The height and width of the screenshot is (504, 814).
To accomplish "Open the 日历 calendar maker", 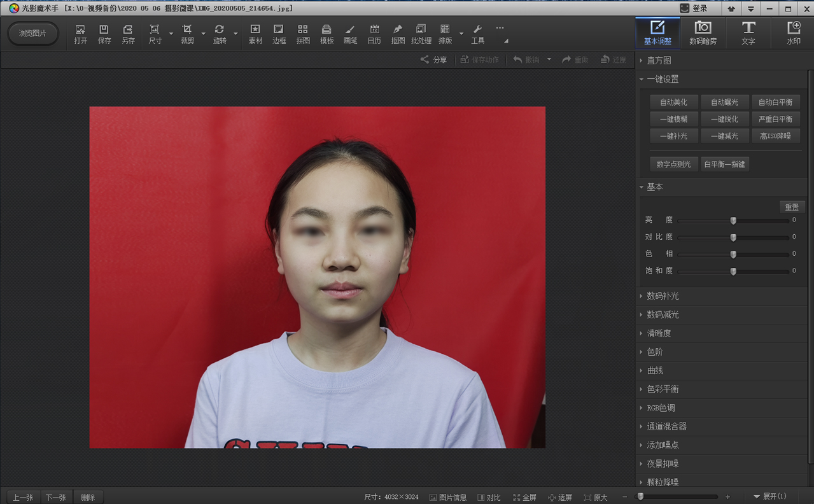I will pyautogui.click(x=374, y=34).
